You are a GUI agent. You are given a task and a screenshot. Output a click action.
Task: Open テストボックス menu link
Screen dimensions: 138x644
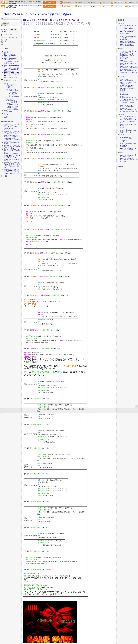pyautogui.click(x=8, y=116)
